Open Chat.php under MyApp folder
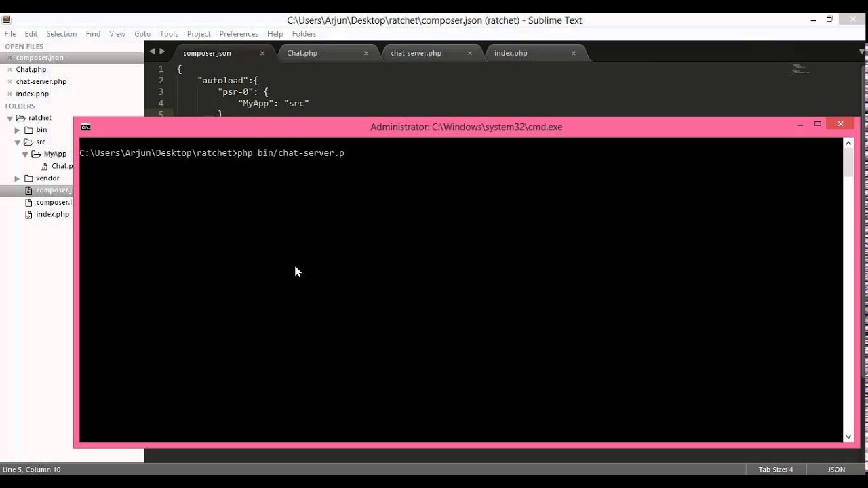This screenshot has height=488, width=868. (62, 166)
